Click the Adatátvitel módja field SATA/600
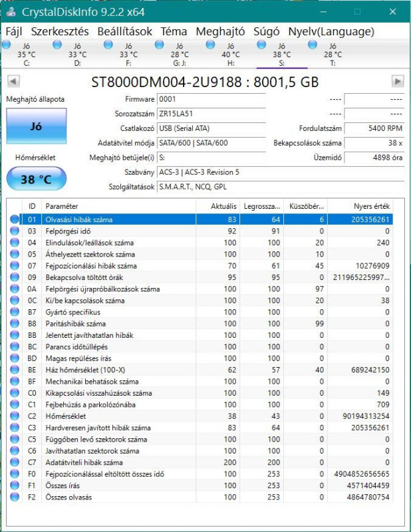The image size is (411, 532). 211,143
